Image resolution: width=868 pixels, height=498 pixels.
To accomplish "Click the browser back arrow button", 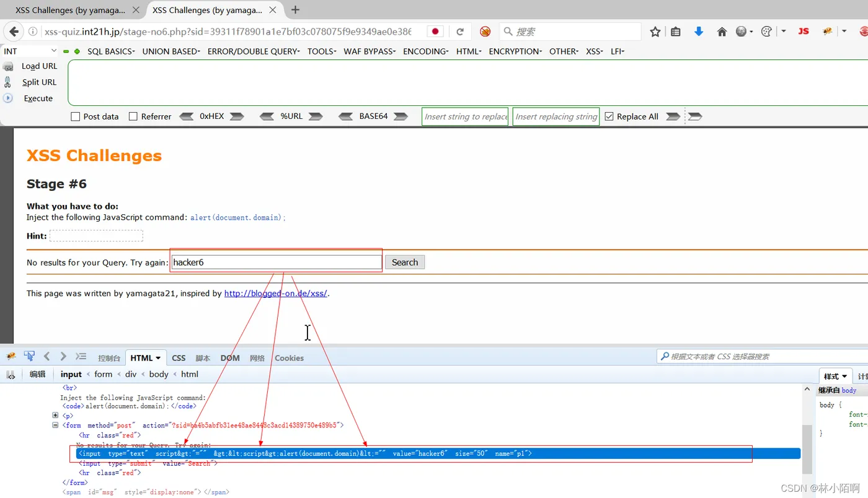I will (14, 32).
